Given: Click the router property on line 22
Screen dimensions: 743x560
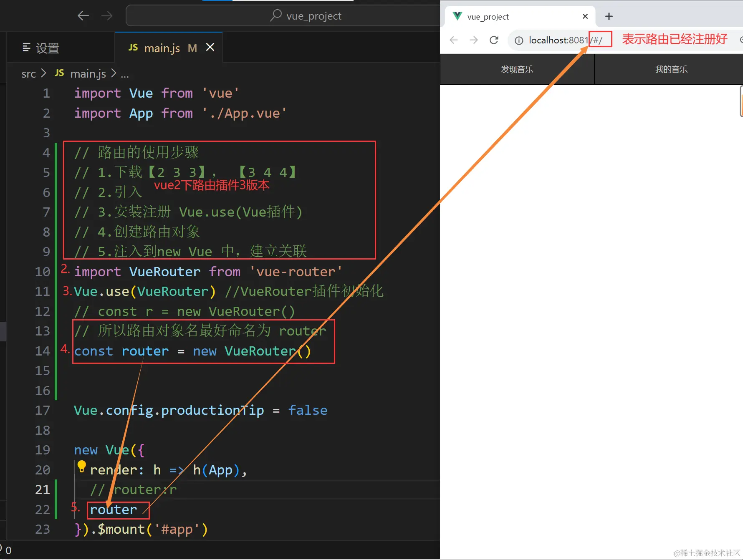Looking at the screenshot, I should coord(114,510).
